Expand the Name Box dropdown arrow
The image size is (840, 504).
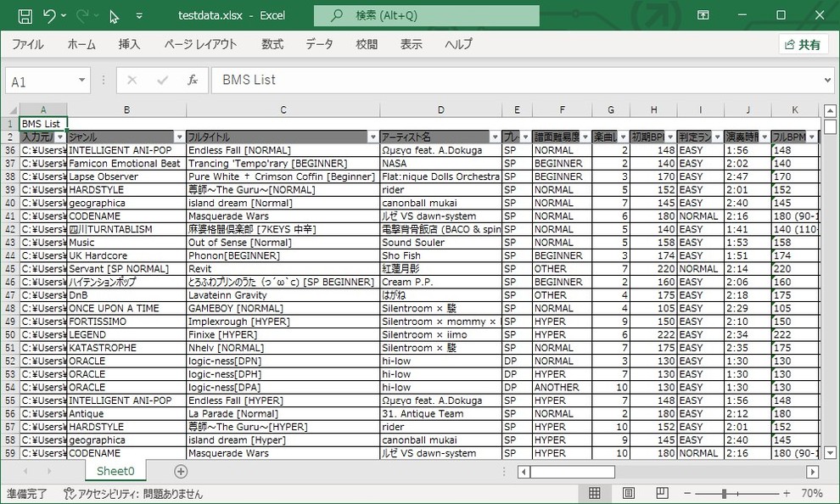coord(82,81)
